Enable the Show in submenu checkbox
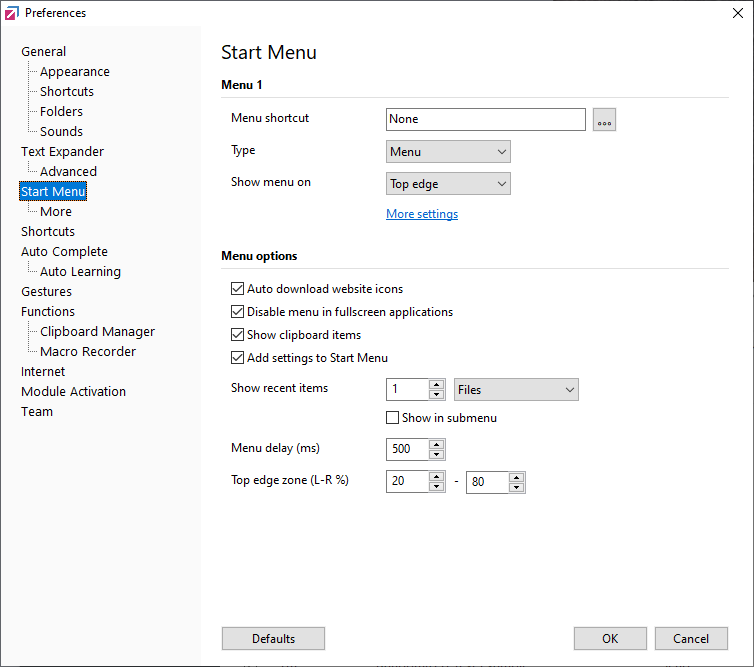This screenshot has height=667, width=754. pos(393,418)
